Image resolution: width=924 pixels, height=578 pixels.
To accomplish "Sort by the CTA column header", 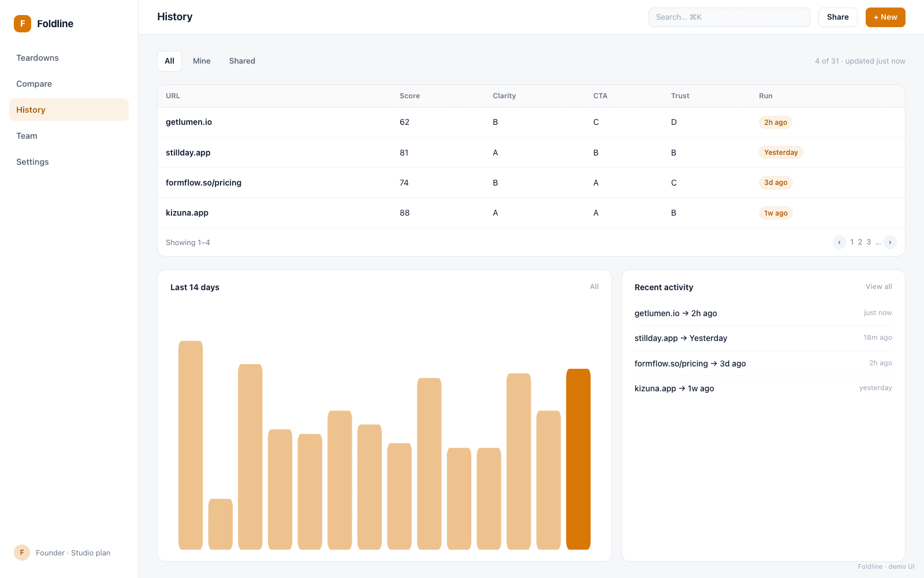I will [x=600, y=96].
